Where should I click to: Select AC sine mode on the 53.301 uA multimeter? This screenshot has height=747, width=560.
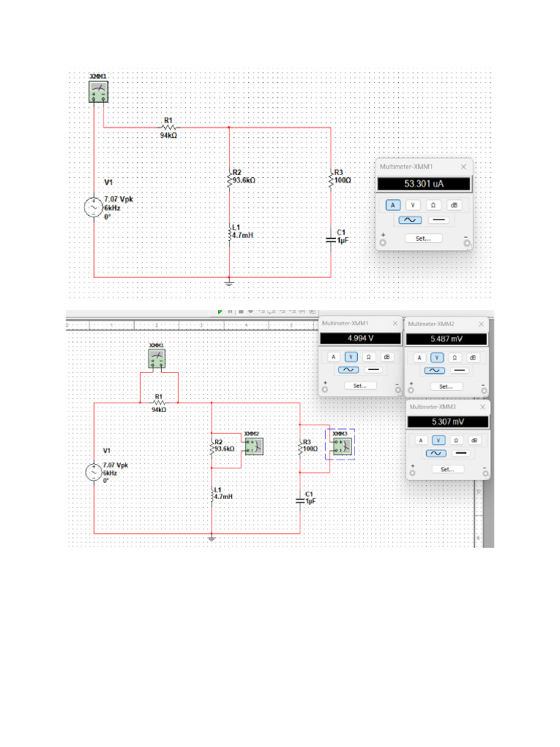click(410, 220)
